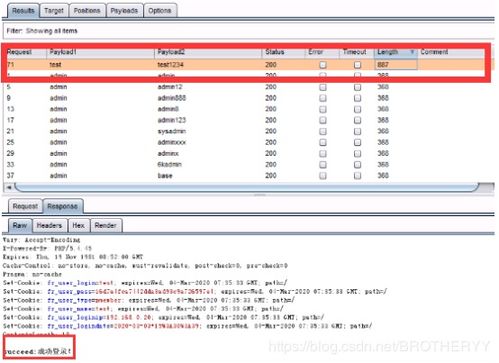Select the adminxxx payload cell

pos(172,142)
